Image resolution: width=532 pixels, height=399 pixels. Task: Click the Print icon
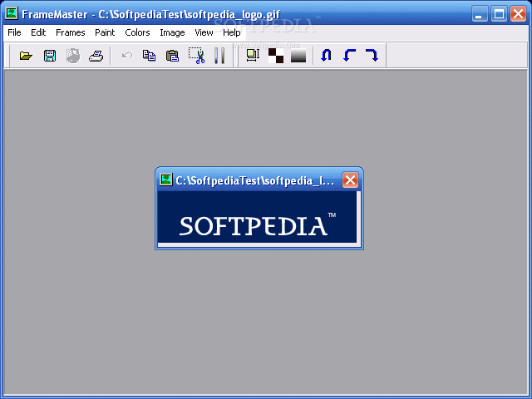[96, 56]
